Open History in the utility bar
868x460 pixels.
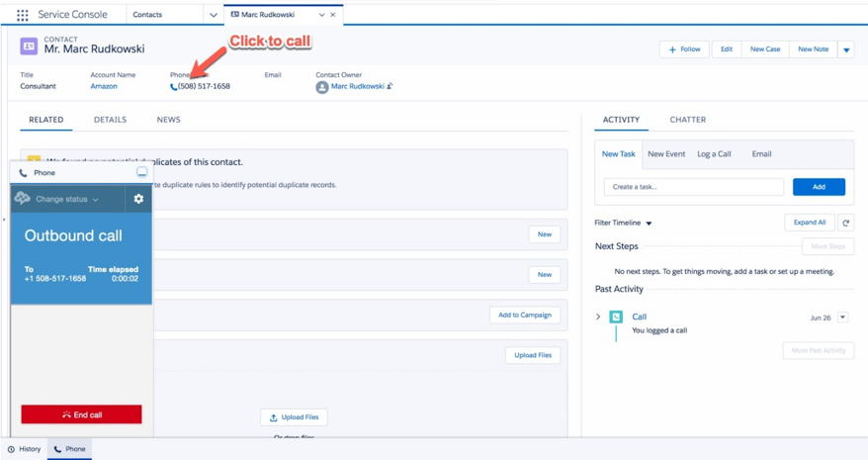coord(25,449)
